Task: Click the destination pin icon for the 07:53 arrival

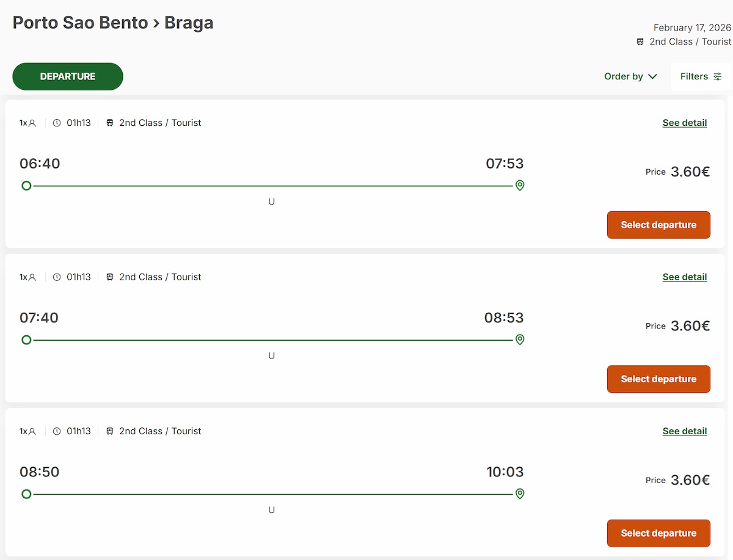Action: [520, 185]
